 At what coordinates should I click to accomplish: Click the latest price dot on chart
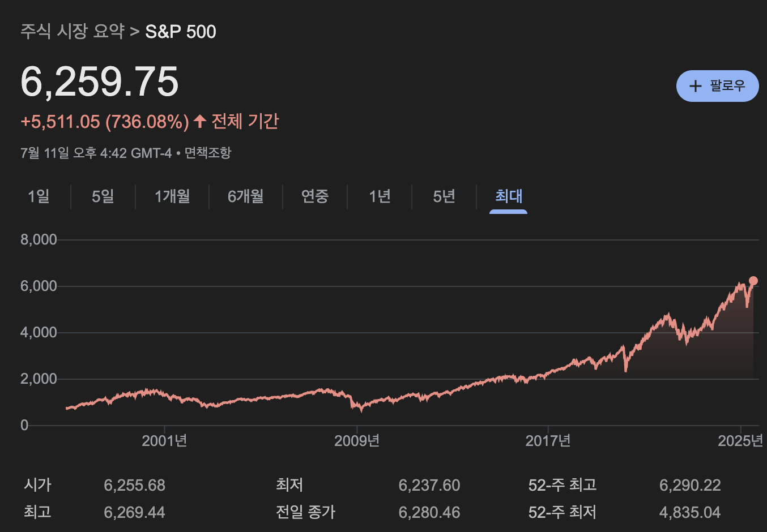753,281
